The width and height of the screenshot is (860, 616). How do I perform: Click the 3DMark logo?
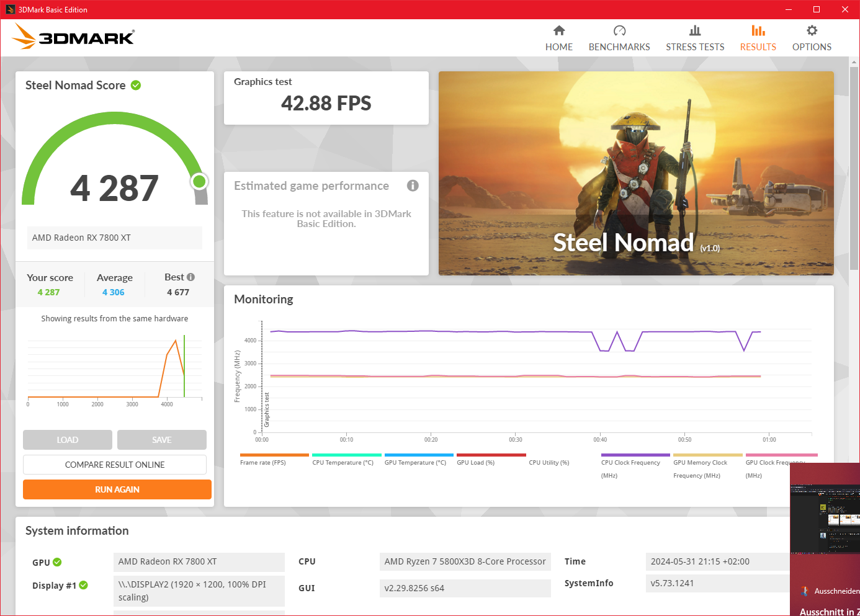(x=73, y=37)
